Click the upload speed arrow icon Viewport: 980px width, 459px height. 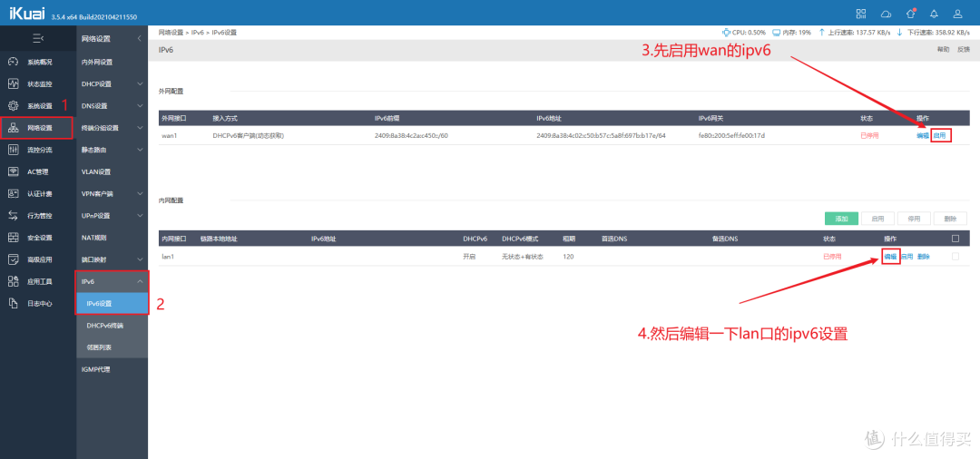(821, 32)
